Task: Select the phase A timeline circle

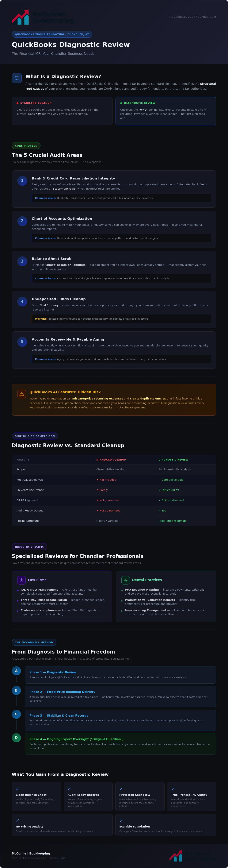Action: click(x=16, y=671)
